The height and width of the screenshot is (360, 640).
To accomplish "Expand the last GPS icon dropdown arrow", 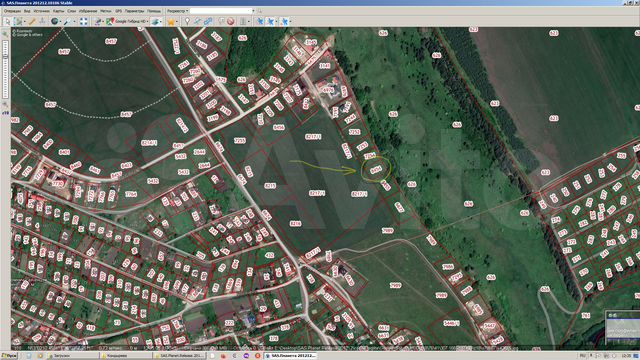I will click(x=290, y=21).
